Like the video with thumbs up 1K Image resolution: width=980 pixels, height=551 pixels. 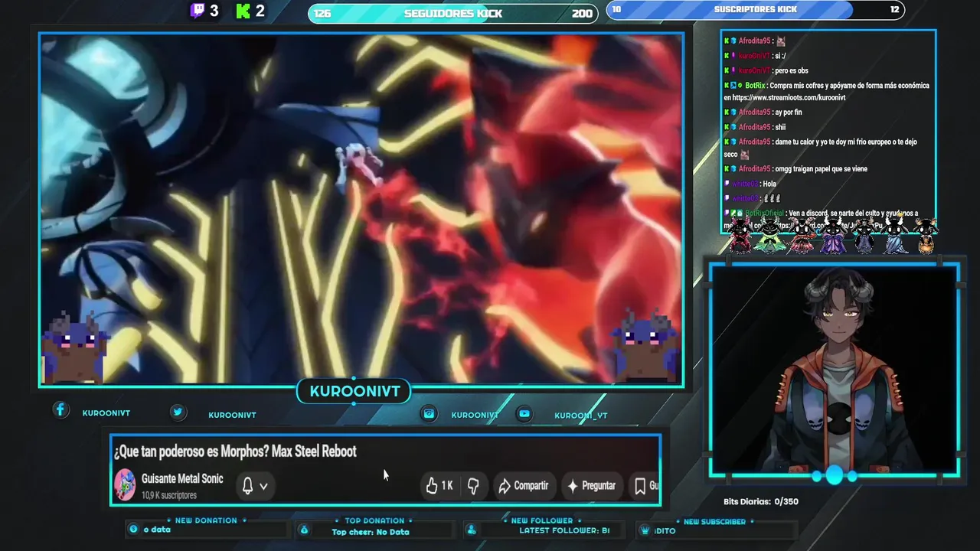[439, 486]
